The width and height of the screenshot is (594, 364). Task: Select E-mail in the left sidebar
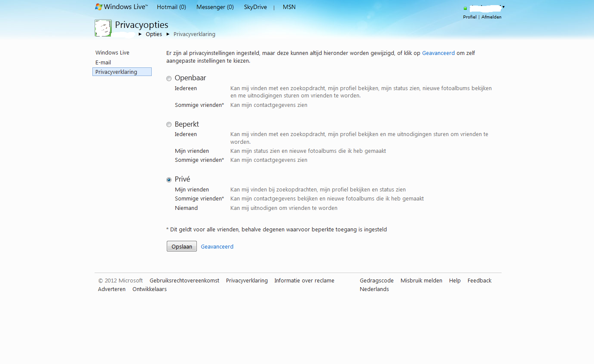pyautogui.click(x=103, y=62)
